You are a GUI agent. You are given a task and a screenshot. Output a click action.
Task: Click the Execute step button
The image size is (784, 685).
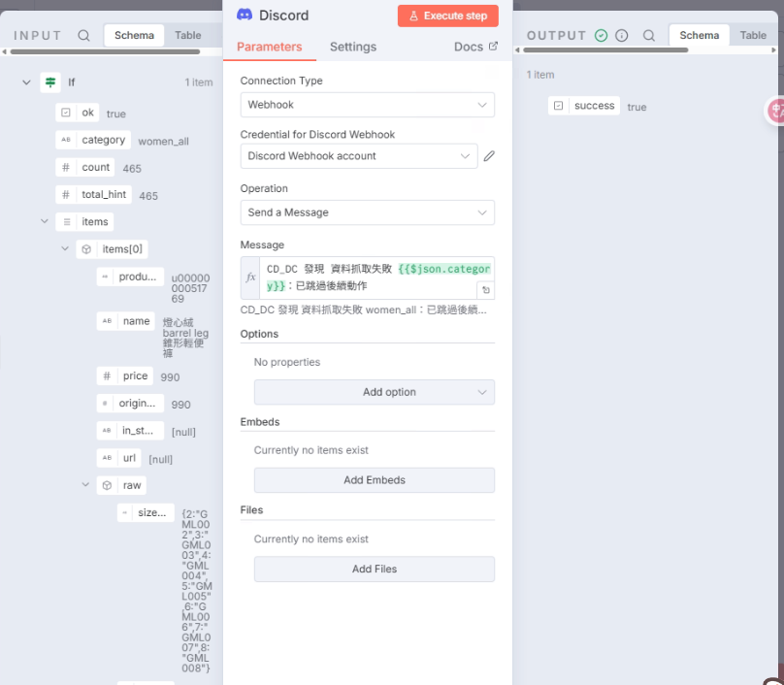coord(448,16)
